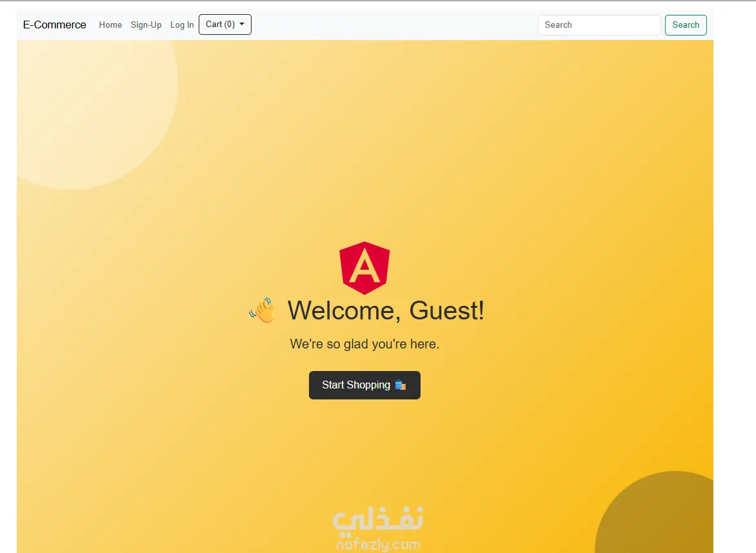Click the Start Shopping button
The width and height of the screenshot is (756, 553).
(x=364, y=385)
